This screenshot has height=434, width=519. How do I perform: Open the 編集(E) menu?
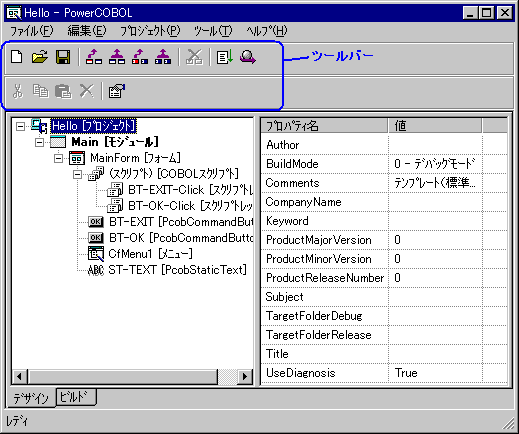point(87,31)
